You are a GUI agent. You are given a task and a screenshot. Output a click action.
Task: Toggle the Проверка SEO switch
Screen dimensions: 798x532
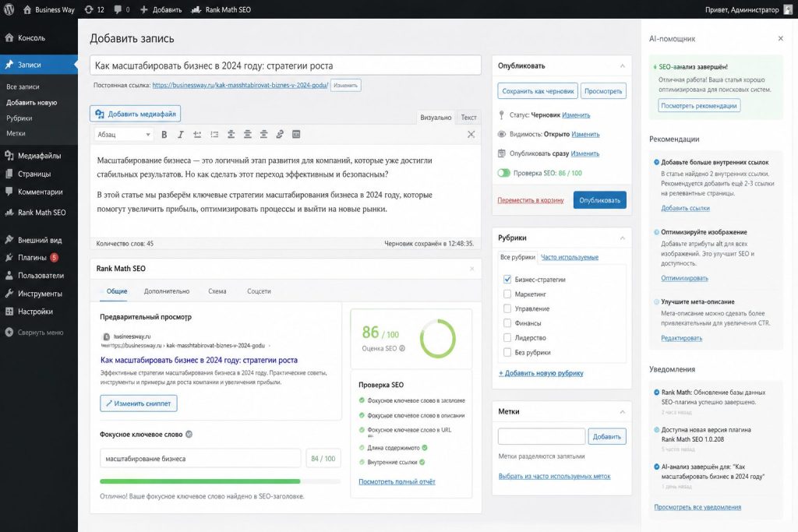point(504,173)
